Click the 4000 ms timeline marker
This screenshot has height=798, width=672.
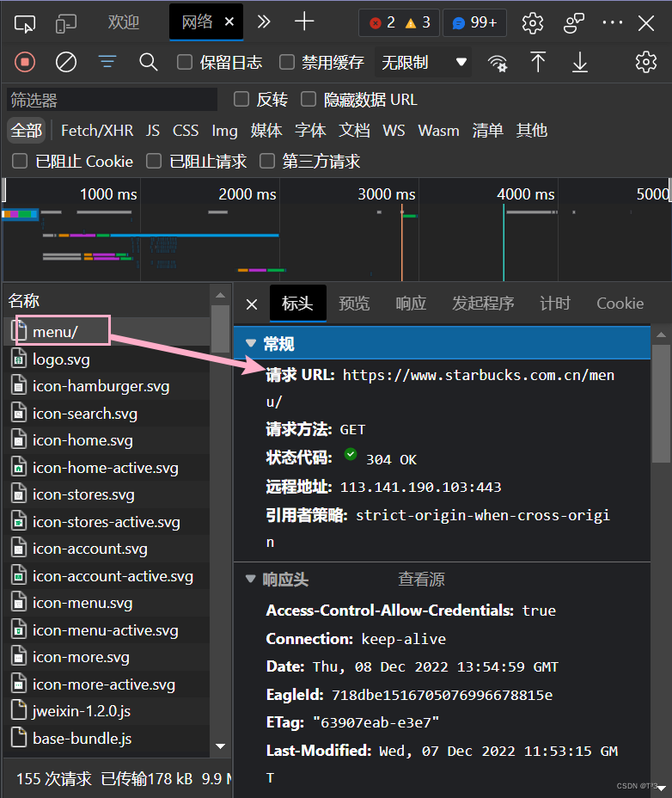click(x=526, y=193)
